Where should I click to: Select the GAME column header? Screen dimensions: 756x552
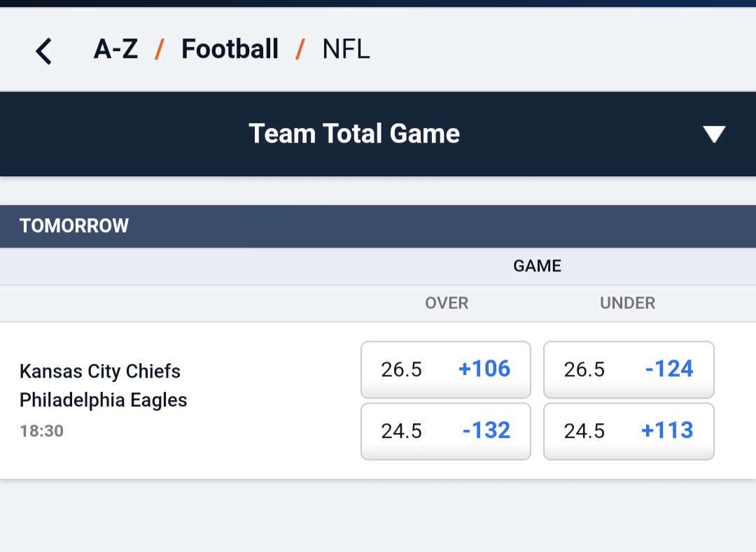pos(537,266)
